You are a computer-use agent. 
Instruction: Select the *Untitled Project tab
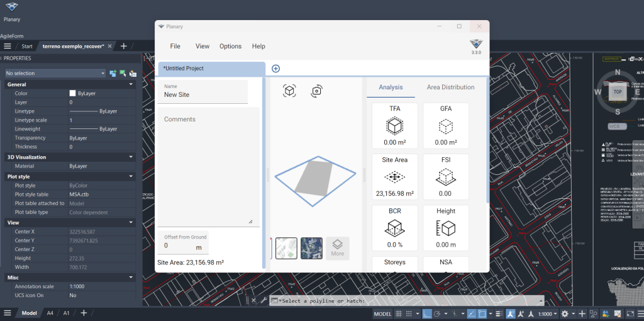point(211,69)
